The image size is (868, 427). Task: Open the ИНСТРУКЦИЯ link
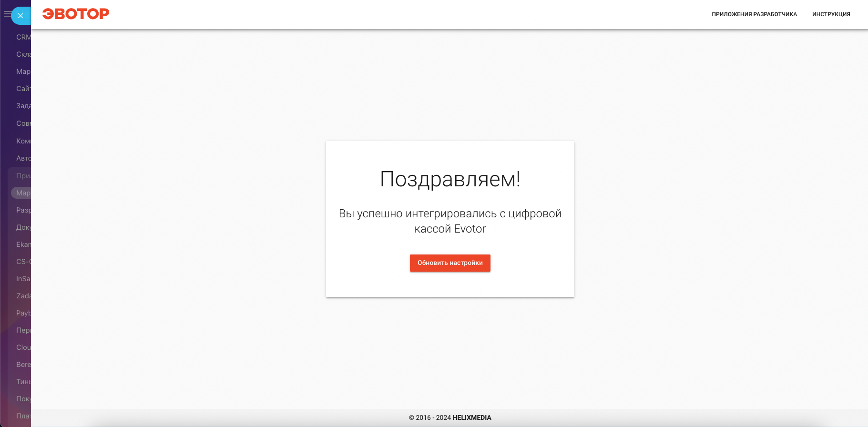click(x=831, y=14)
